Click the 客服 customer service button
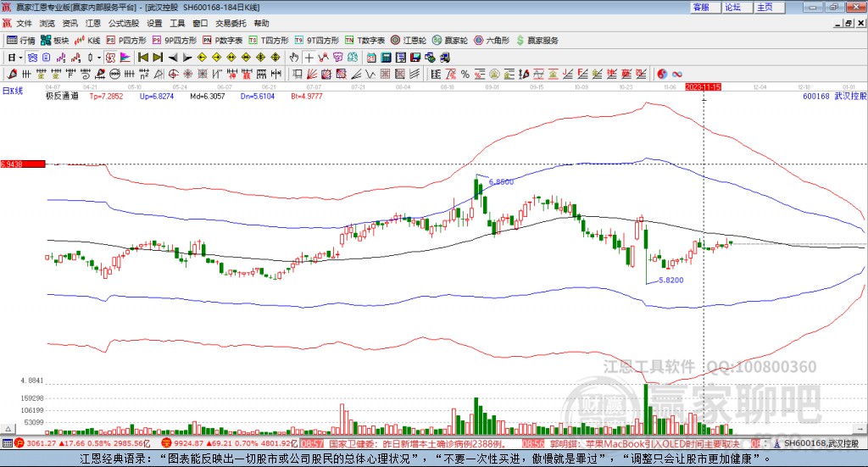The height and width of the screenshot is (467, 868). 705,7
